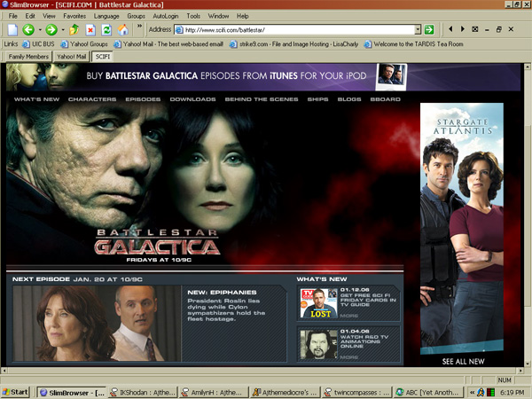
Task: Open the BEHIND THE SCENES navigation link
Action: coord(262,99)
